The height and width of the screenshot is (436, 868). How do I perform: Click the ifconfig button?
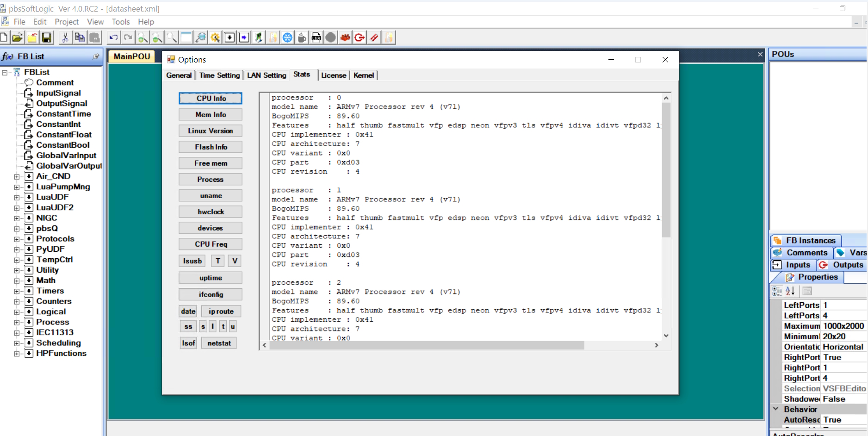[x=211, y=294]
